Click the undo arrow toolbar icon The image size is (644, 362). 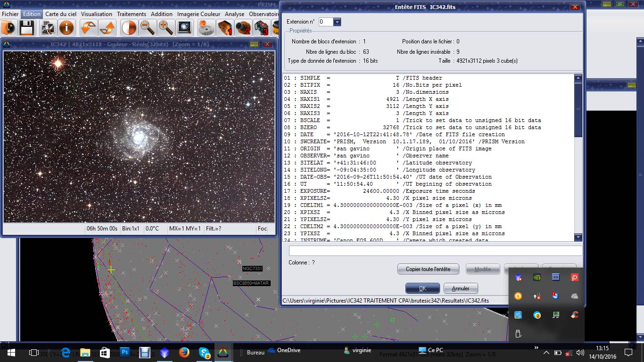click(88, 28)
